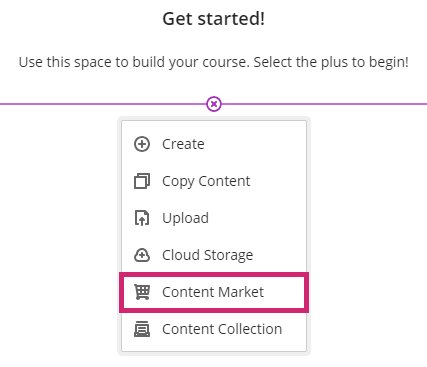Pick the Upload text option
The height and width of the screenshot is (367, 427).
[x=185, y=218]
